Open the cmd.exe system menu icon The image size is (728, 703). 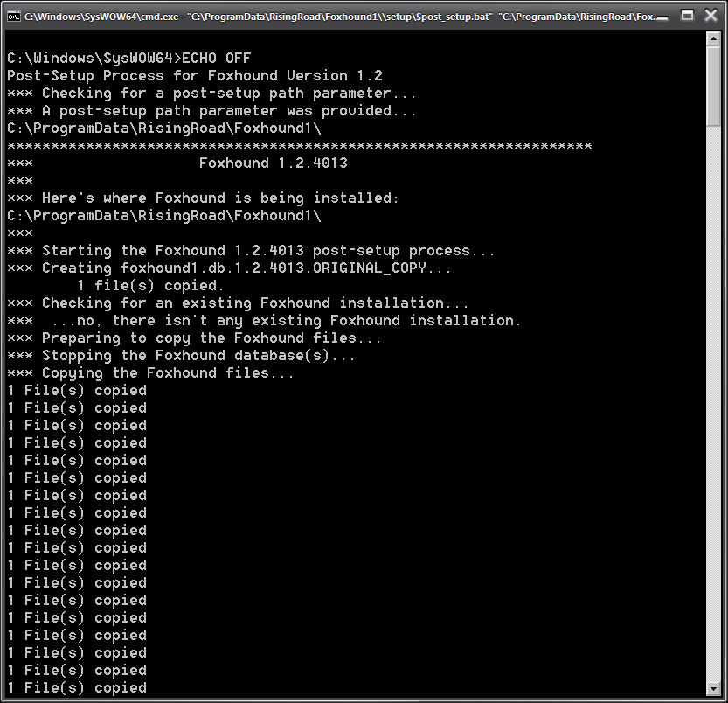click(13, 17)
